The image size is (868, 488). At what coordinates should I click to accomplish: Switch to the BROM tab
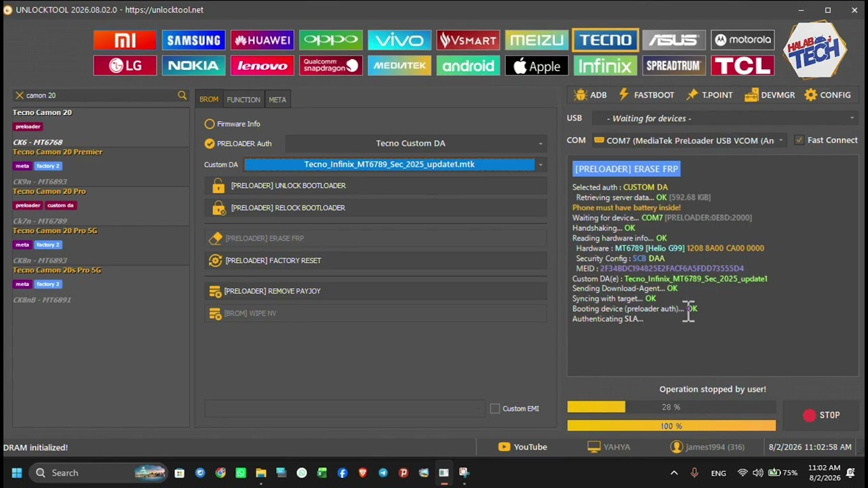coord(209,100)
